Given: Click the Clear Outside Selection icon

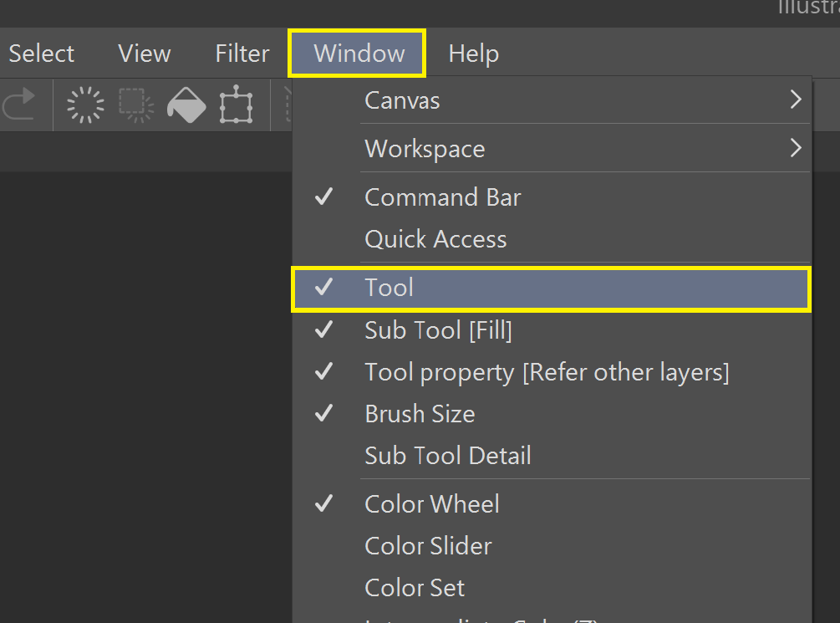Looking at the screenshot, I should click(x=135, y=105).
